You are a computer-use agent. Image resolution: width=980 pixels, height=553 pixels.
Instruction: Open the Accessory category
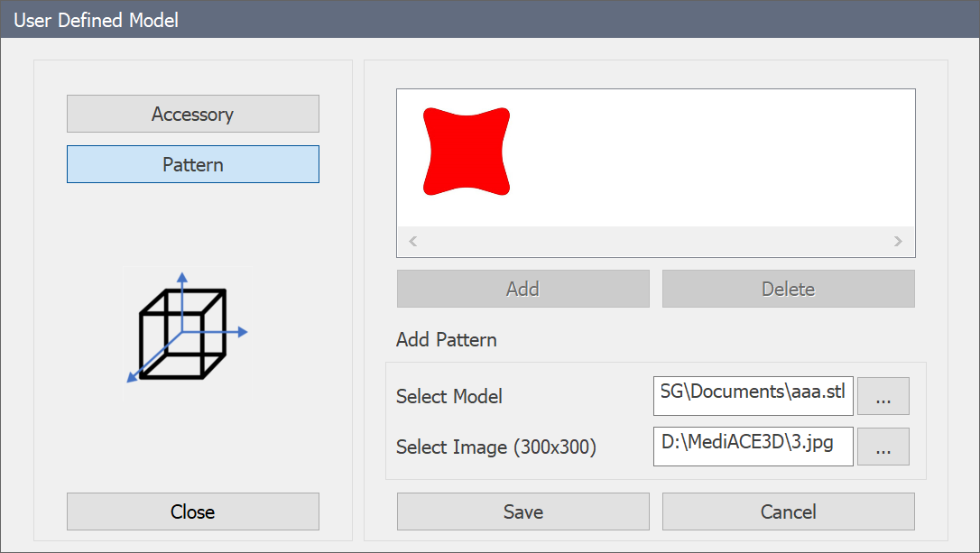pyautogui.click(x=192, y=114)
